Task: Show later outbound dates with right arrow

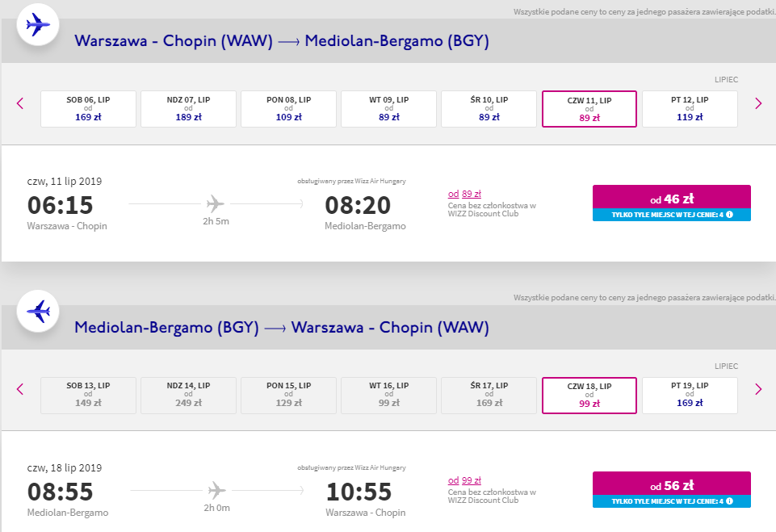Action: [x=757, y=103]
